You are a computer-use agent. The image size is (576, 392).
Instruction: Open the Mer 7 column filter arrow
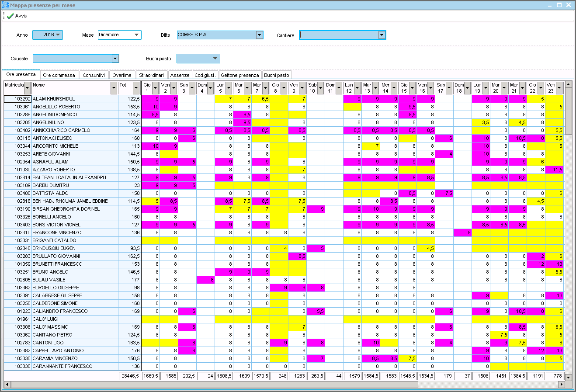pyautogui.click(x=265, y=88)
